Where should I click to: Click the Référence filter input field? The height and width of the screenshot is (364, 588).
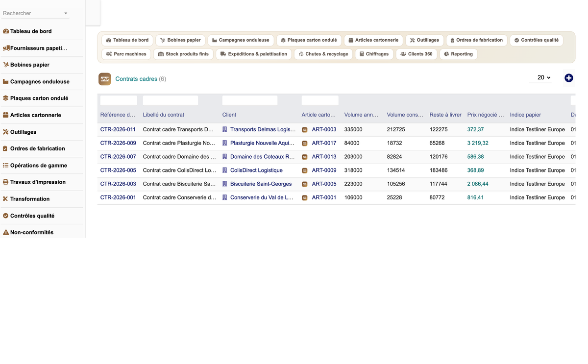pyautogui.click(x=119, y=100)
